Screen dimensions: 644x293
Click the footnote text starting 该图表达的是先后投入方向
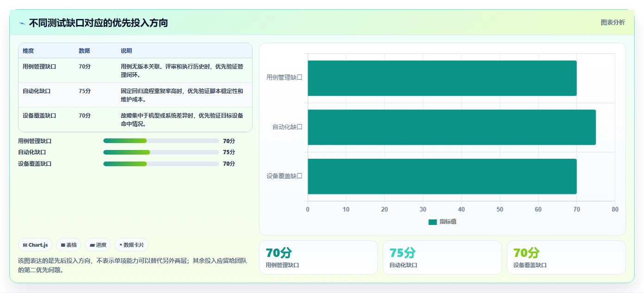pyautogui.click(x=133, y=265)
